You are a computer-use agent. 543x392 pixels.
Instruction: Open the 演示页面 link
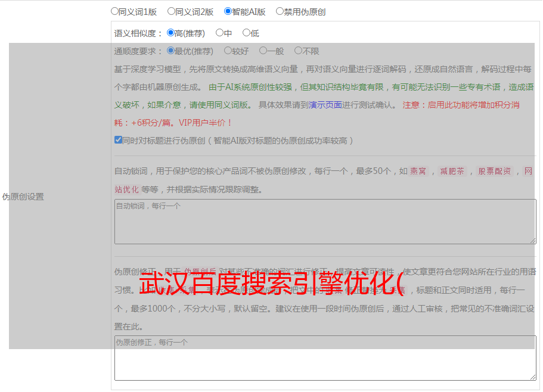coord(325,105)
